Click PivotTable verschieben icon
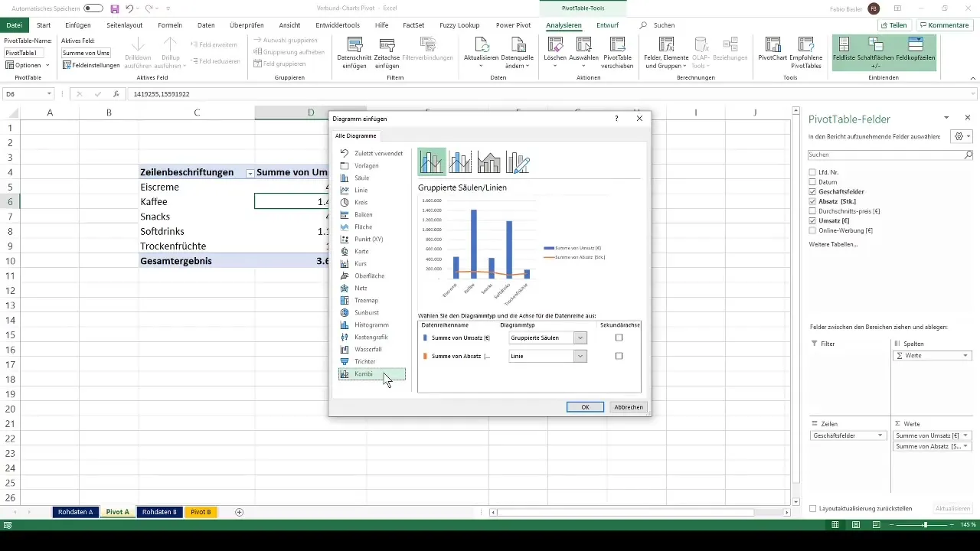This screenshot has width=980, height=551. (618, 44)
